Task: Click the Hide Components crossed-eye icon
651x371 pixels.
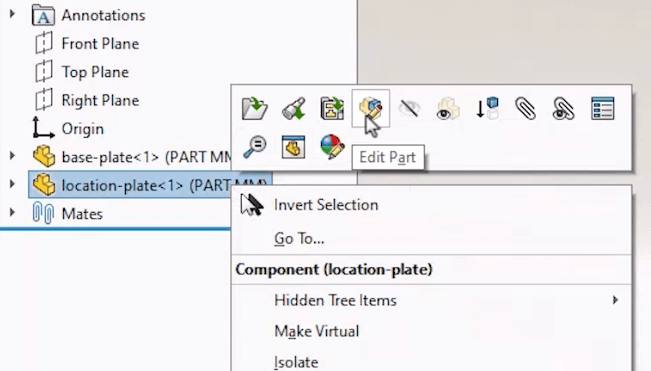Action: coord(409,108)
